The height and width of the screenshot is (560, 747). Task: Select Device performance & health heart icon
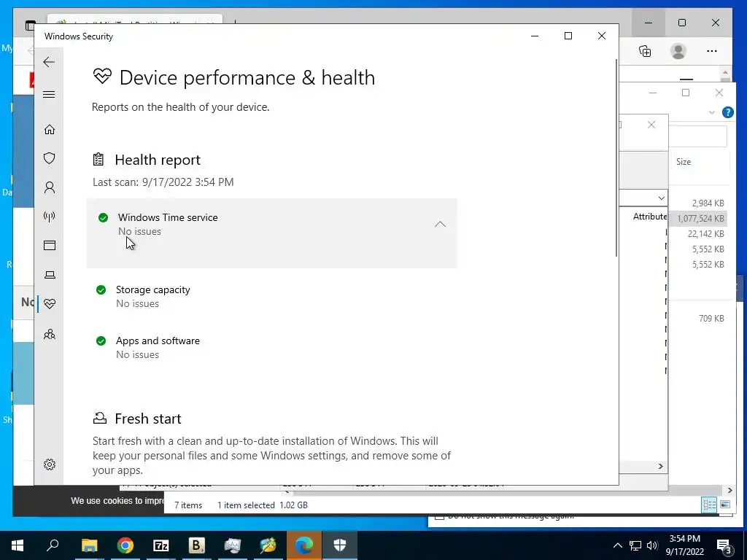[x=49, y=304]
